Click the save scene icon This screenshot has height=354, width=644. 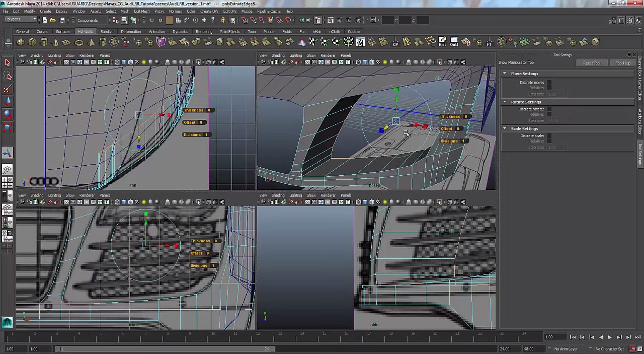click(x=62, y=20)
